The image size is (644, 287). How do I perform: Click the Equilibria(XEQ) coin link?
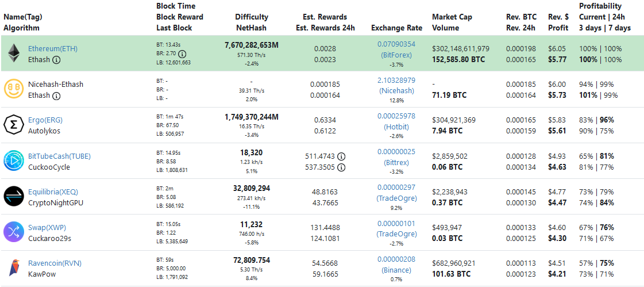53,192
